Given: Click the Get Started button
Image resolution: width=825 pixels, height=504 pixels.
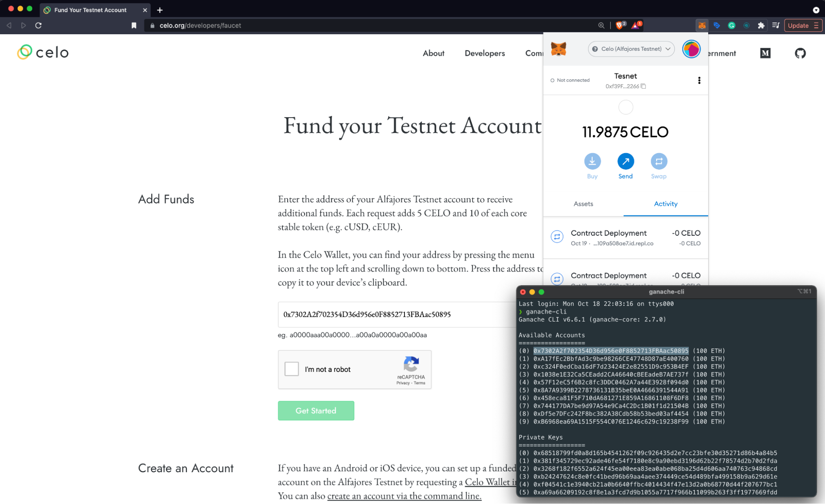Looking at the screenshot, I should [x=316, y=410].
